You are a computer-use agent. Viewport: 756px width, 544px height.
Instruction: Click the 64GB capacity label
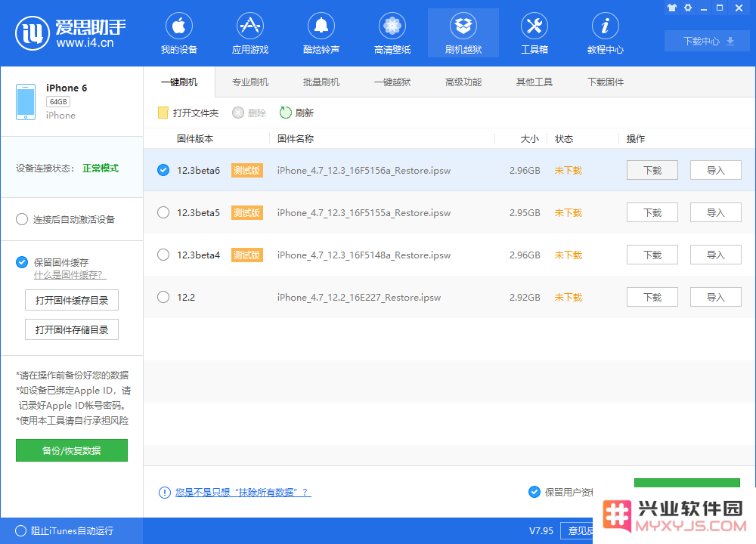click(58, 102)
